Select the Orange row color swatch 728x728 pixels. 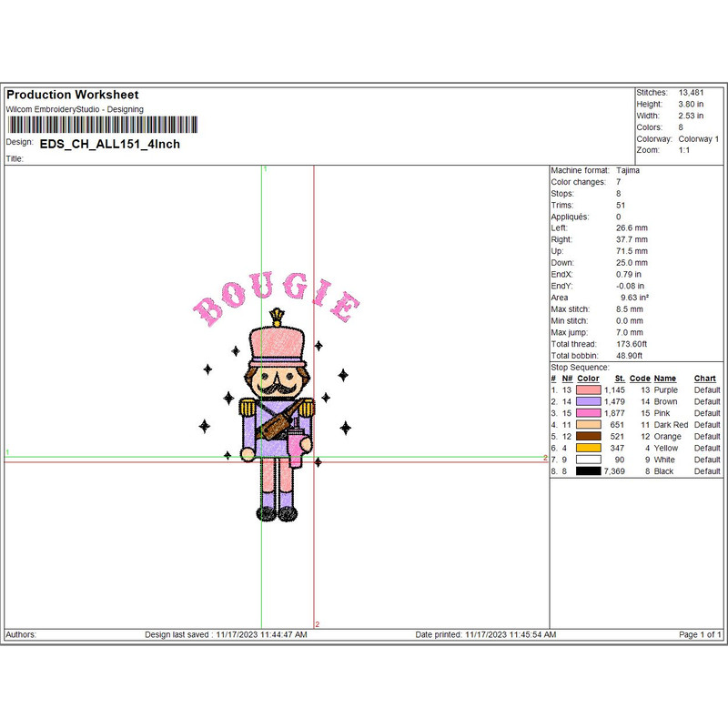[x=588, y=437]
